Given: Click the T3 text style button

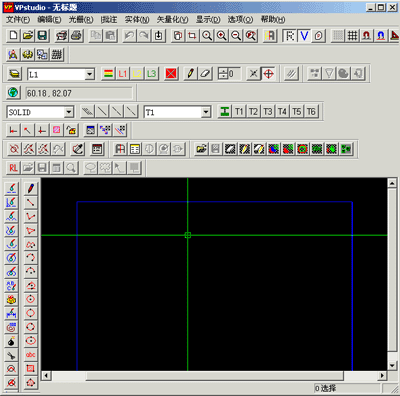Looking at the screenshot, I should pos(268,112).
